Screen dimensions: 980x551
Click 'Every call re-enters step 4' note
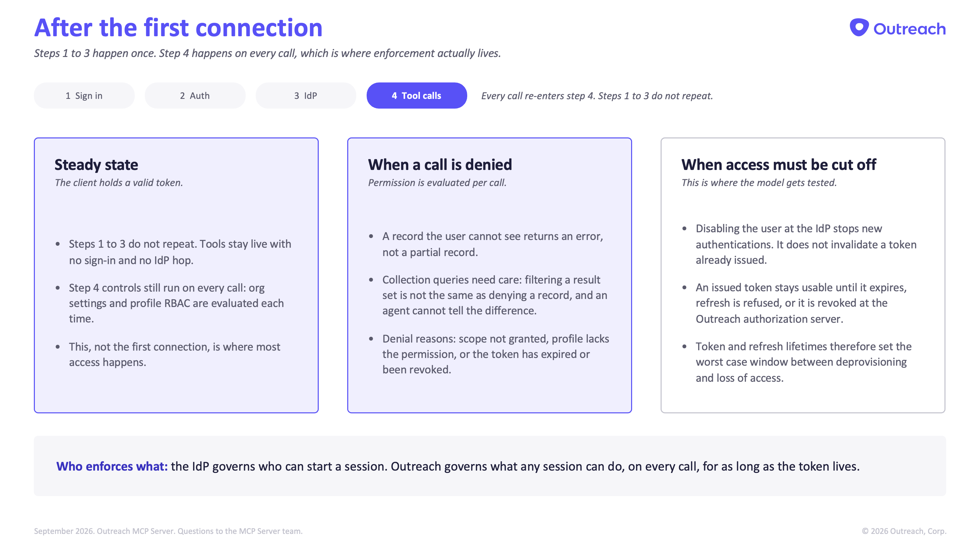tap(597, 96)
